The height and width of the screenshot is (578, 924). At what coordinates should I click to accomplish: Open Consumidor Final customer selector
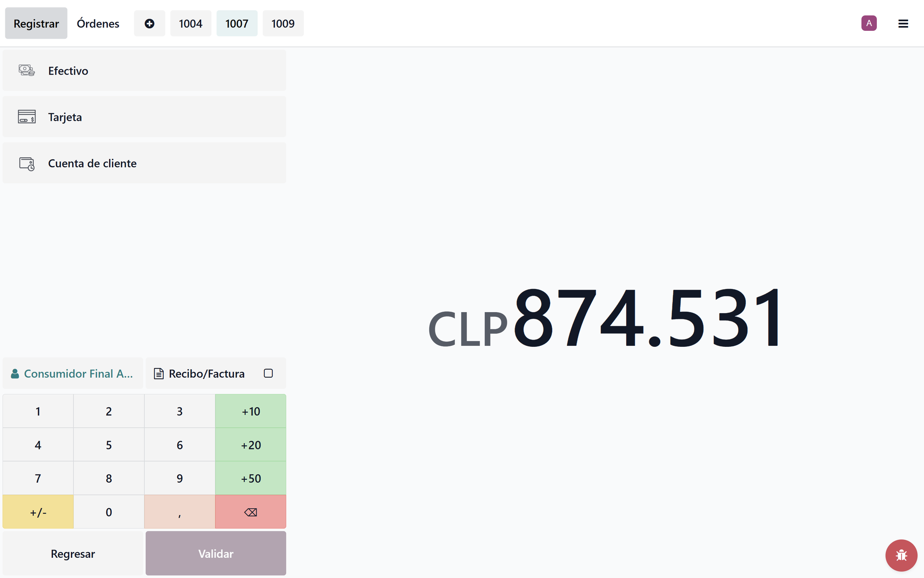[x=73, y=373]
